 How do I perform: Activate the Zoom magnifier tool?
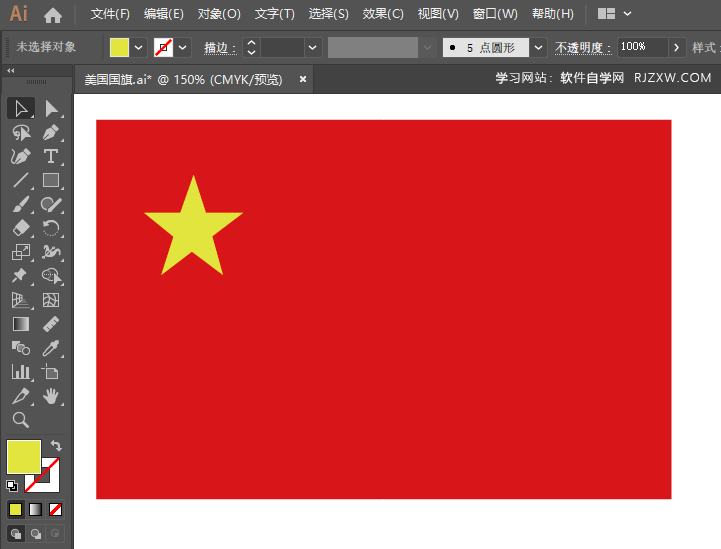[21, 420]
